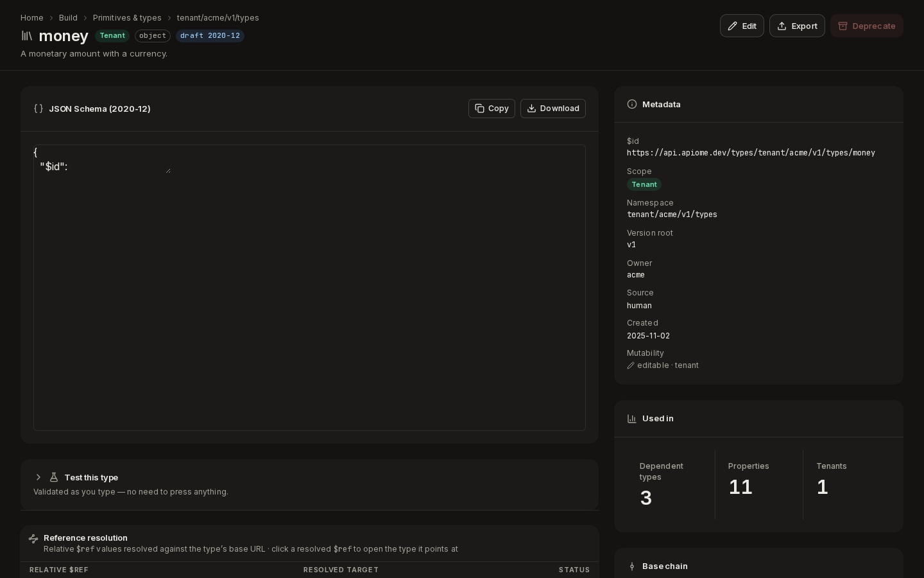The image size is (924, 578).
Task: Click the braces icon next to JSON Schema
Action: pyautogui.click(x=38, y=109)
